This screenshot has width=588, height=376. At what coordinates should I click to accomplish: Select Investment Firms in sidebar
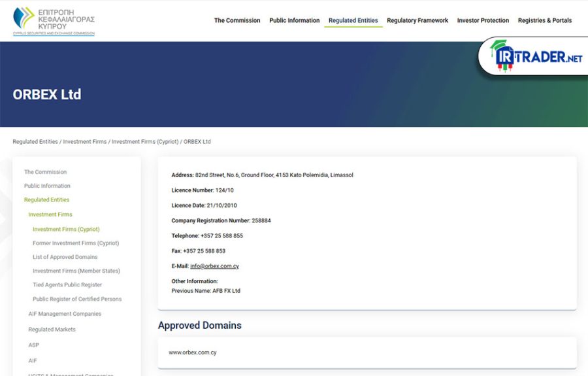50,214
